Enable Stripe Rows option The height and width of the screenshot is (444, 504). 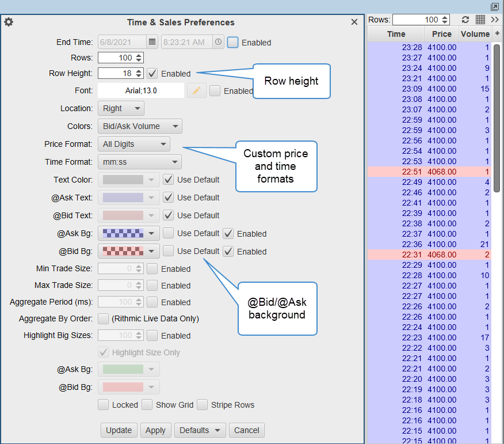203,405
